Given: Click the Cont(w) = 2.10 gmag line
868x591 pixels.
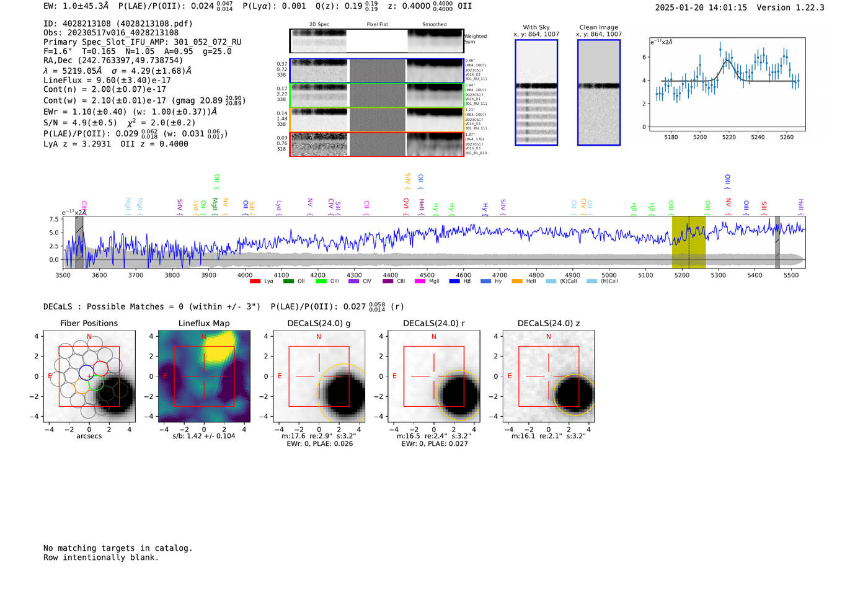Looking at the screenshot, I should pos(144,100).
